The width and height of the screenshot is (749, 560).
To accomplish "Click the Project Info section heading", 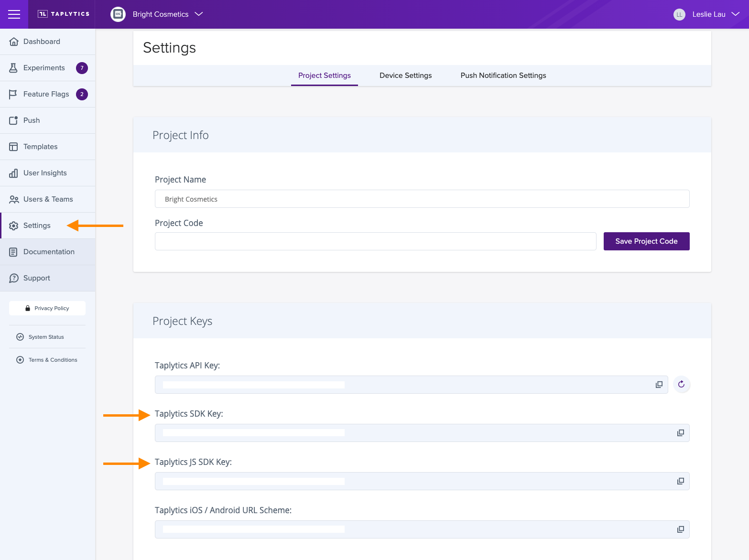I will point(181,135).
